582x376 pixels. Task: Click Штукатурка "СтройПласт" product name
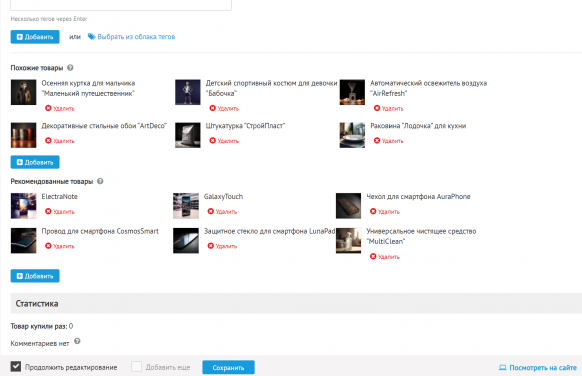pyautogui.click(x=245, y=126)
